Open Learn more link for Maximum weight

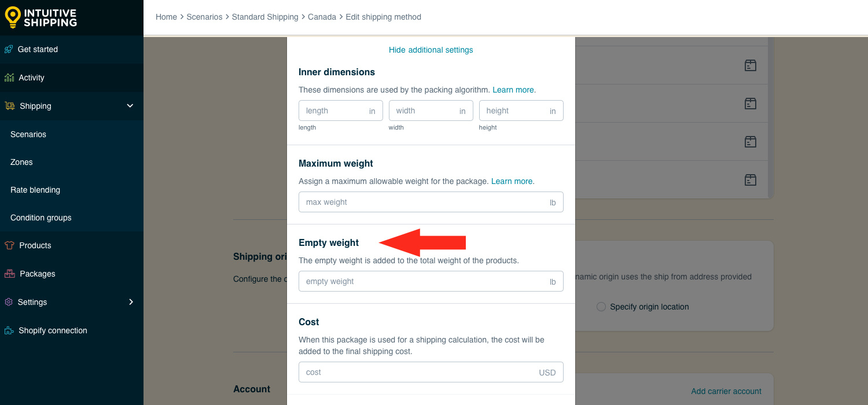(x=512, y=181)
